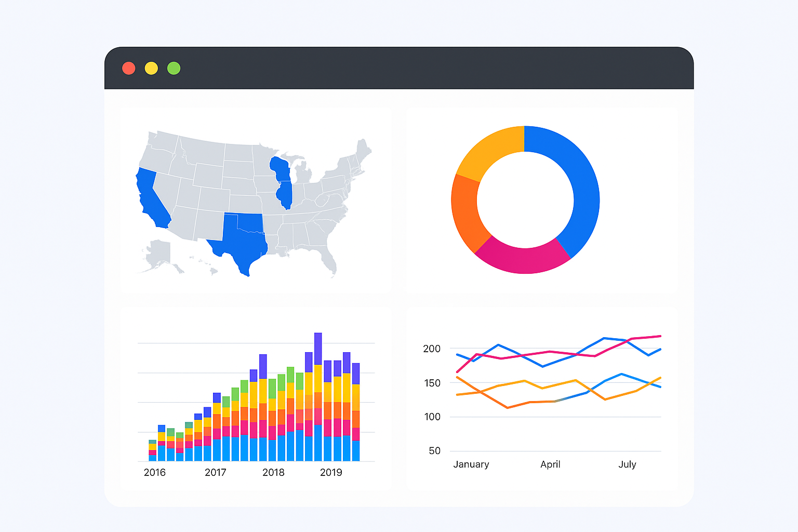Click the green maximize window dot

pyautogui.click(x=174, y=68)
